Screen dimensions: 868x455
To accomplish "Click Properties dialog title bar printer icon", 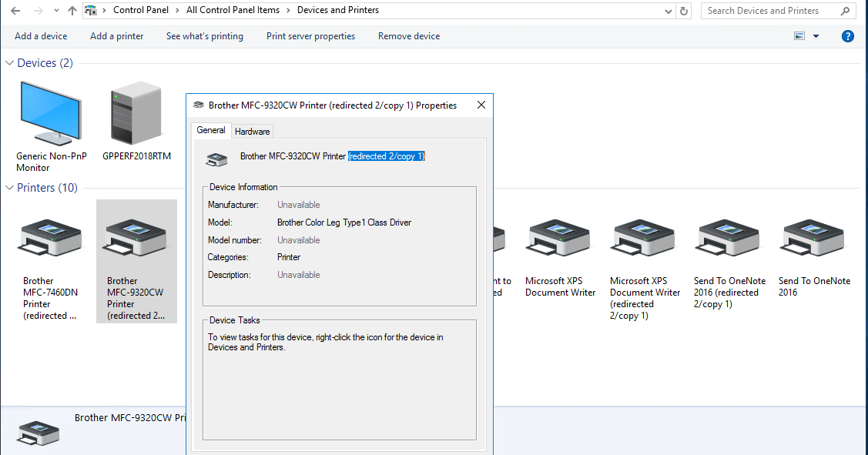I will coord(198,105).
